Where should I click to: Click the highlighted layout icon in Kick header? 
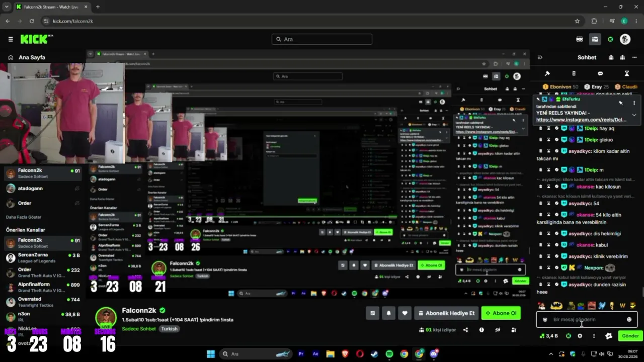(x=595, y=39)
